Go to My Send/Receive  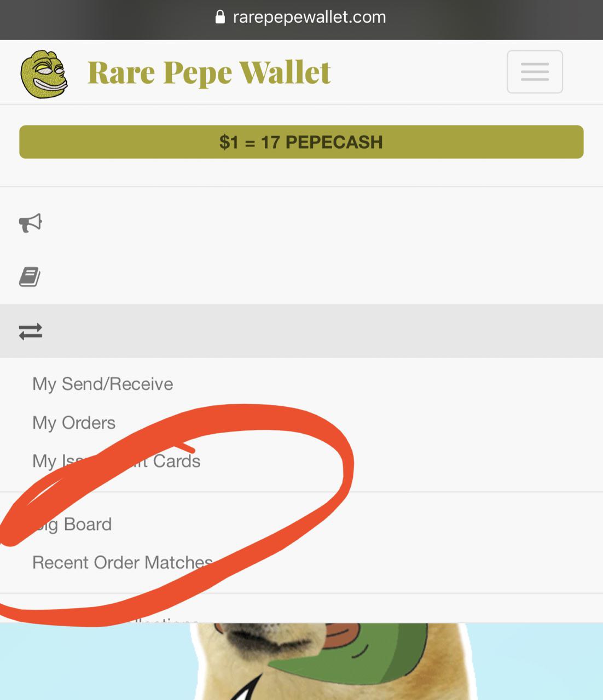(103, 384)
